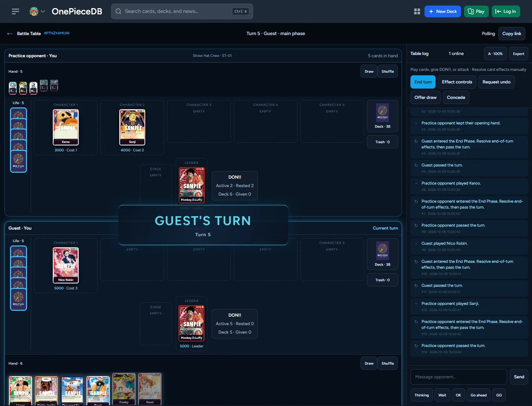The width and height of the screenshot is (532, 406).
Task: Send the 'Thinking' quick message
Action: point(422,395)
